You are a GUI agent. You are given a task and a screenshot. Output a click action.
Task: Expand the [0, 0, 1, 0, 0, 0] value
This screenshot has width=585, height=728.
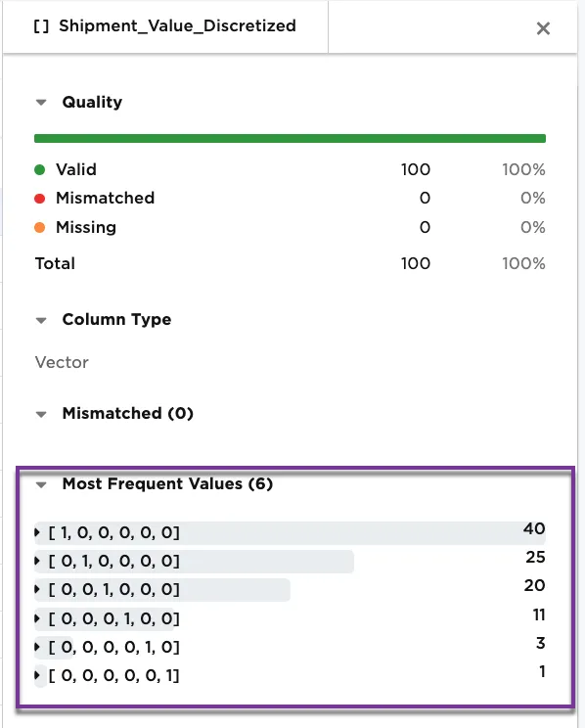coord(37,590)
